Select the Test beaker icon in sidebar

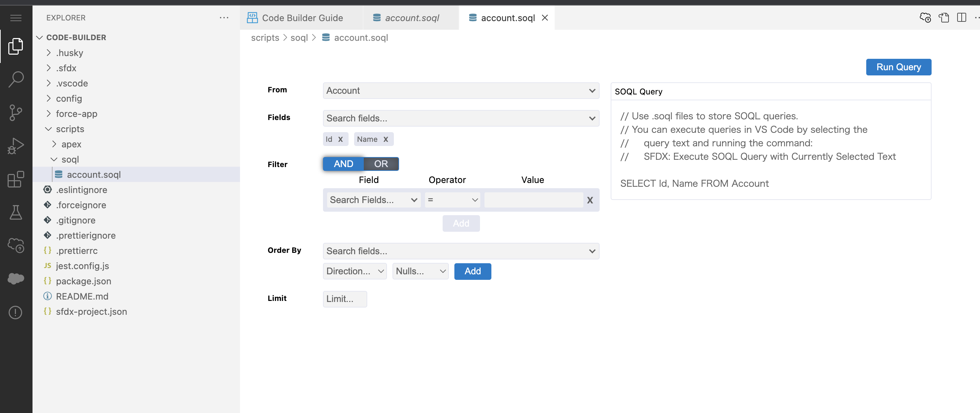coord(15,212)
